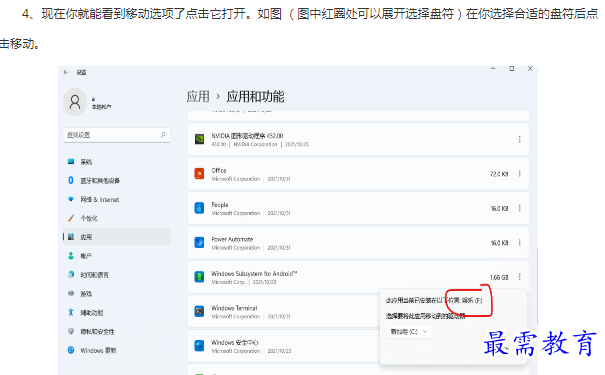The height and width of the screenshot is (375, 605).
Task: Open more options for Windows Subsystem for Android
Action: click(520, 277)
